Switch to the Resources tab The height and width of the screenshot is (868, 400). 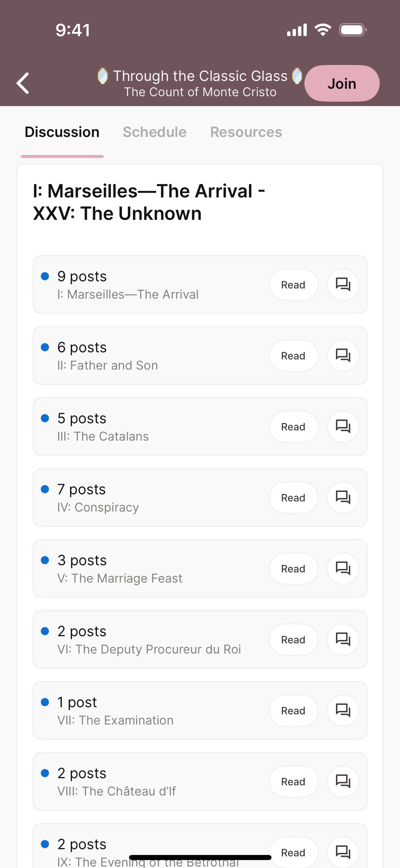click(x=246, y=132)
